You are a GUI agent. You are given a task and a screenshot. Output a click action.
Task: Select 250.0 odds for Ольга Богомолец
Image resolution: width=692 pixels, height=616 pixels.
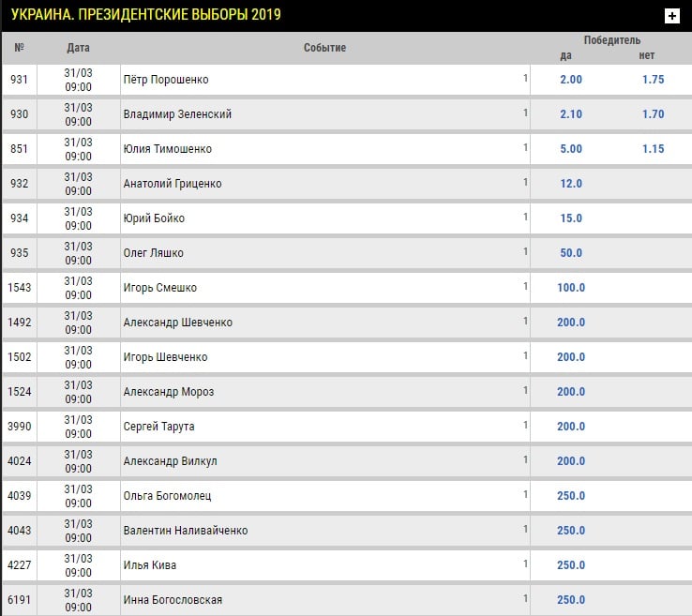pyautogui.click(x=571, y=496)
